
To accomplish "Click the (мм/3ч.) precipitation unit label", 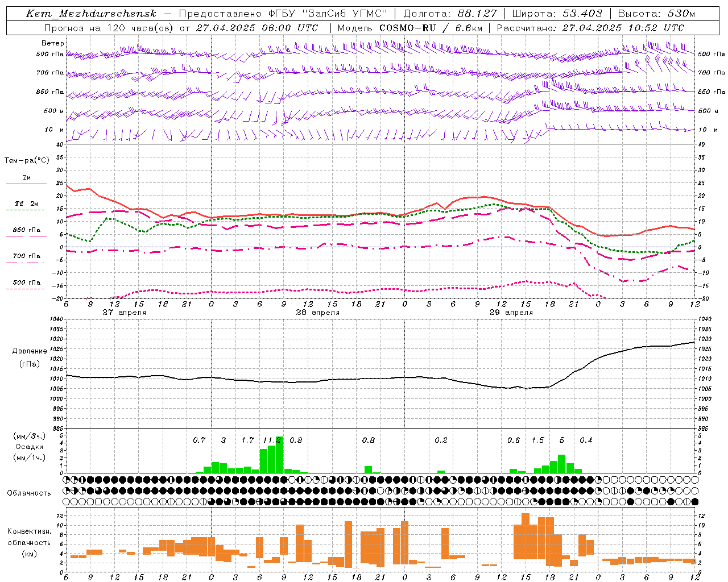I will [x=29, y=436].
